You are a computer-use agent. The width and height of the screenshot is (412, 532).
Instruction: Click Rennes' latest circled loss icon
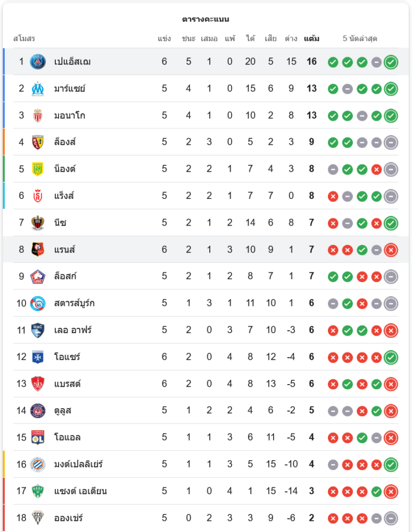tap(391, 250)
